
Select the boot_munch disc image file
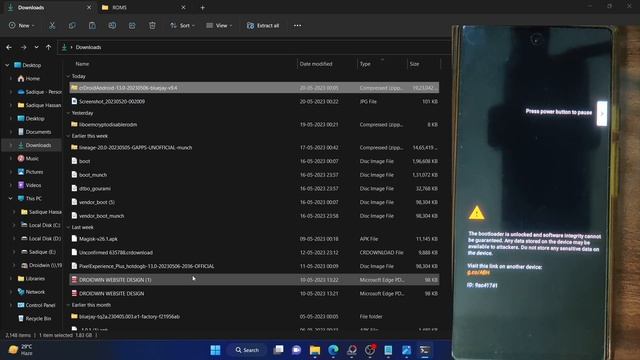tap(254, 175)
